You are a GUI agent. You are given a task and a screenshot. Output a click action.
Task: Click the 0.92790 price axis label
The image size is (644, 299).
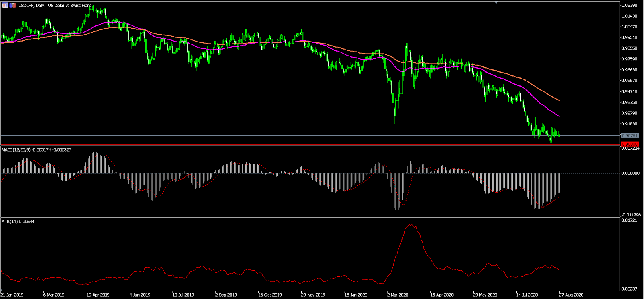[x=630, y=113]
